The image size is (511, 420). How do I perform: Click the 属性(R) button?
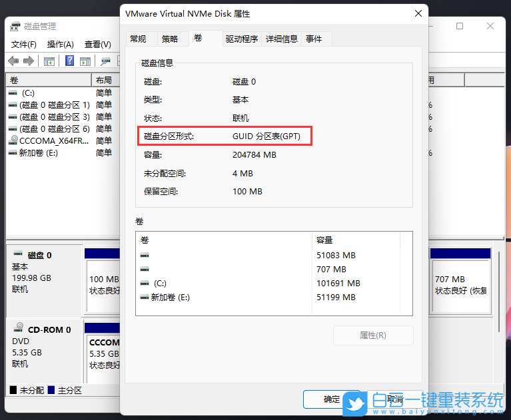pyautogui.click(x=373, y=335)
